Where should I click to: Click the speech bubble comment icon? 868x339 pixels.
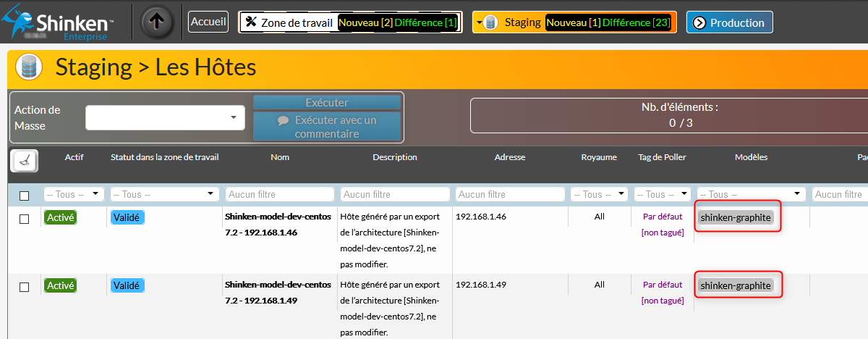tap(283, 120)
